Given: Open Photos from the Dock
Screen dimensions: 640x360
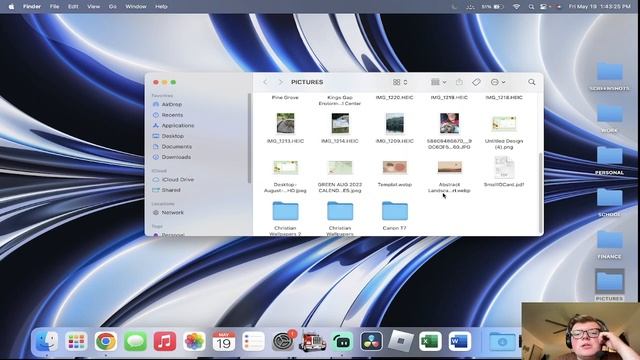Looking at the screenshot, I should point(194,341).
